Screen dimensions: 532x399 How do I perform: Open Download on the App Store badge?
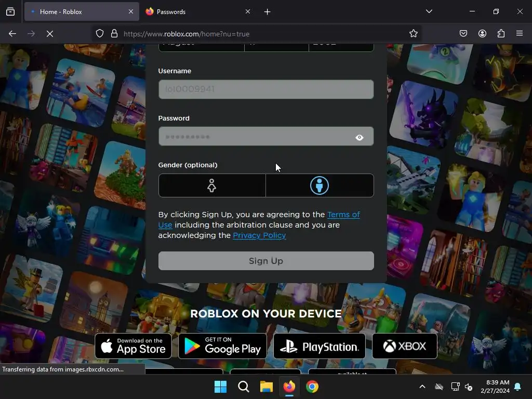coord(134,346)
